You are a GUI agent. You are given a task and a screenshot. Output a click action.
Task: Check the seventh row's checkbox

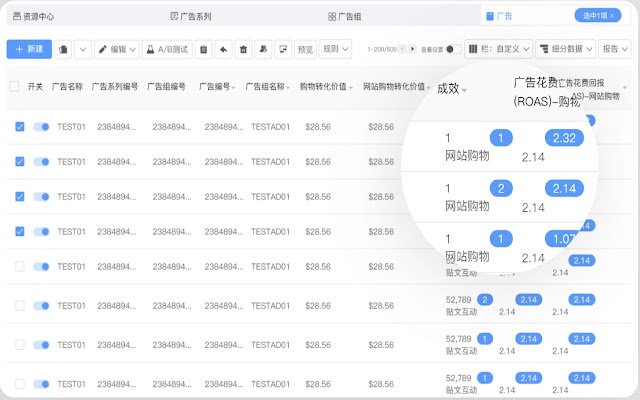click(20, 345)
